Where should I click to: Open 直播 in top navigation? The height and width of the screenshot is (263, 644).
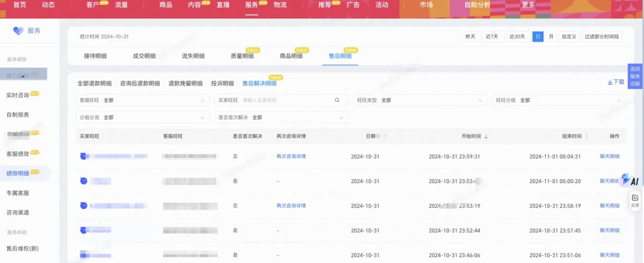click(x=223, y=5)
